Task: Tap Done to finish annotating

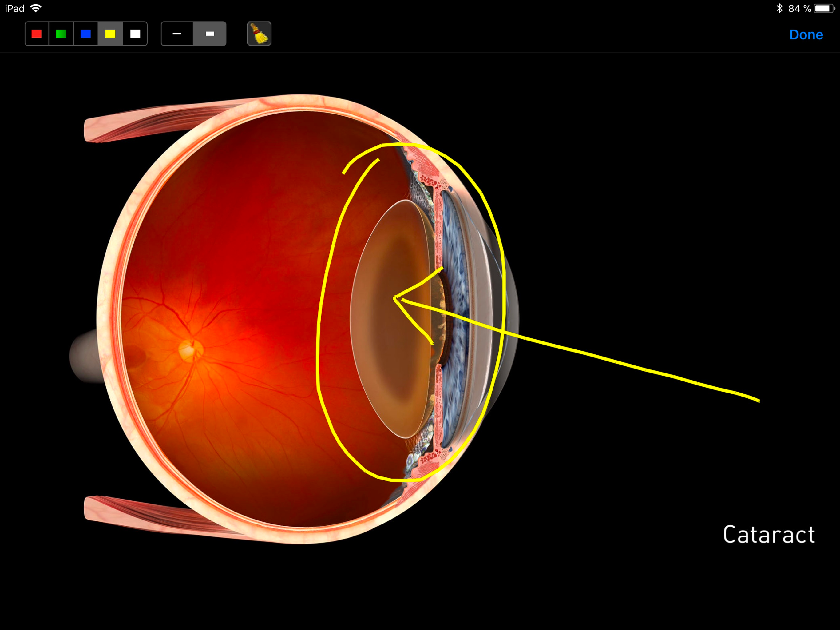Action: [806, 34]
